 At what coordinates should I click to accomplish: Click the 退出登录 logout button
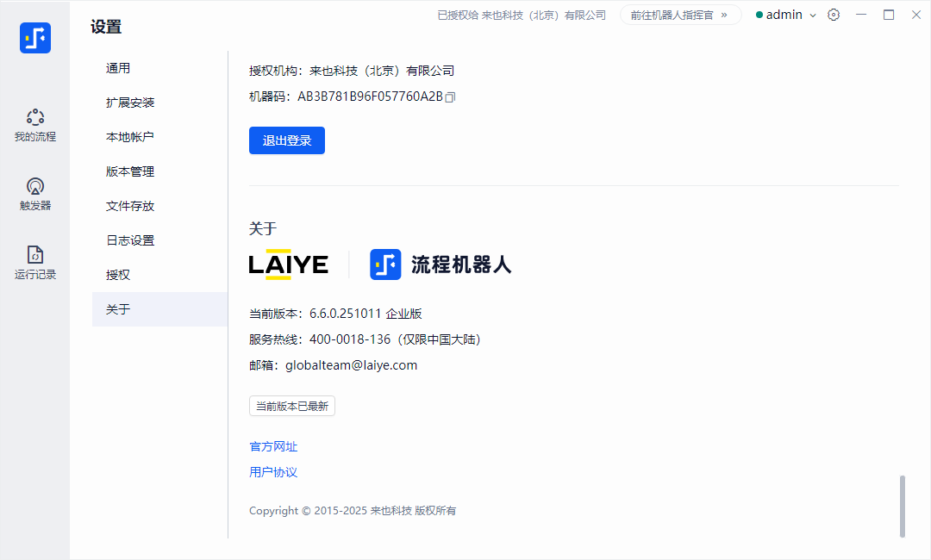click(286, 140)
